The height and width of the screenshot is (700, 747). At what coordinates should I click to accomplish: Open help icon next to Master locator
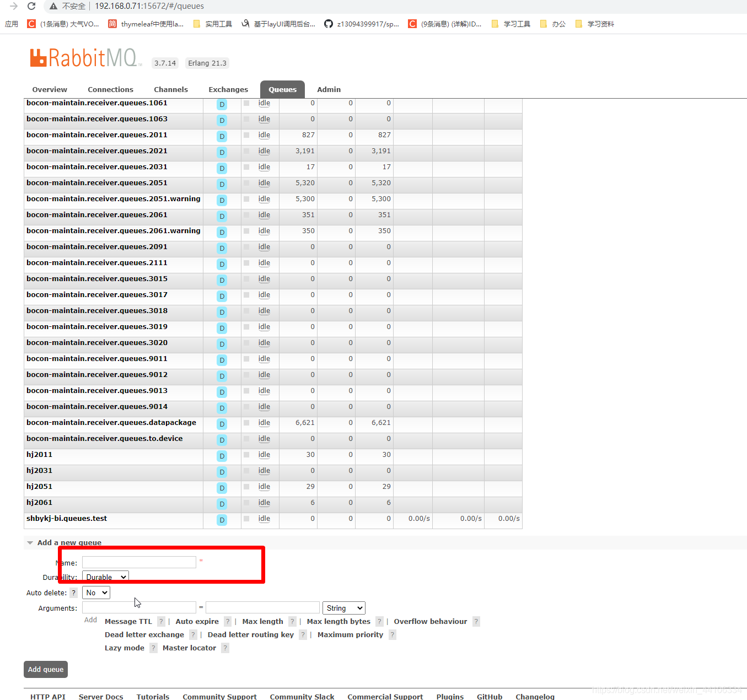click(x=225, y=648)
